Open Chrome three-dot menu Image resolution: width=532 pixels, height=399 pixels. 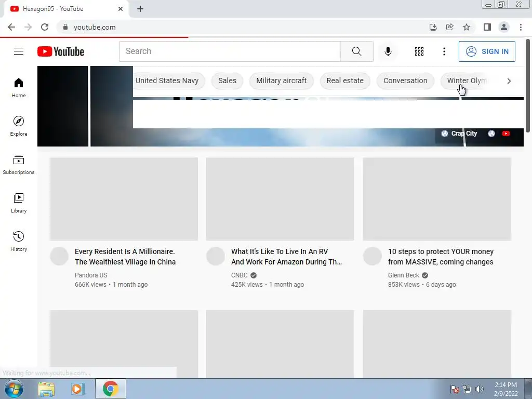(521, 27)
